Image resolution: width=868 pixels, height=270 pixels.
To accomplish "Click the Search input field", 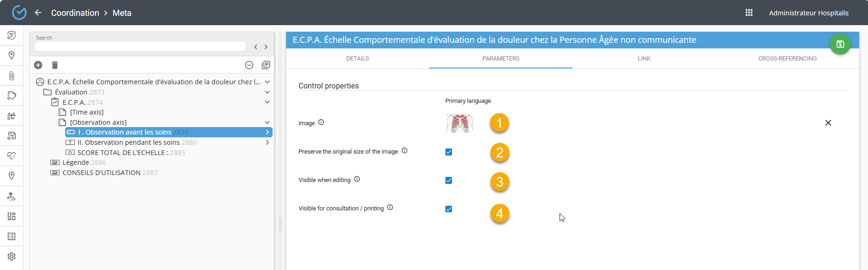I will 140,47.
